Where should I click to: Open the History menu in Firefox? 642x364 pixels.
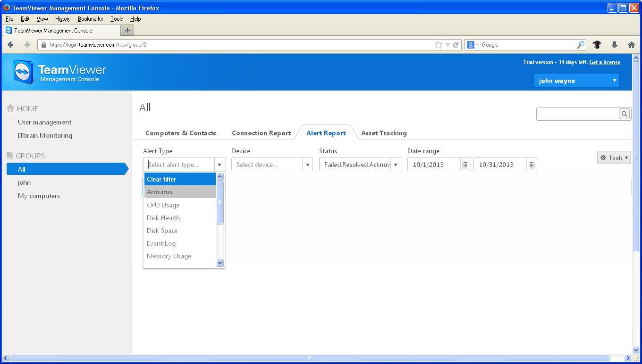62,19
